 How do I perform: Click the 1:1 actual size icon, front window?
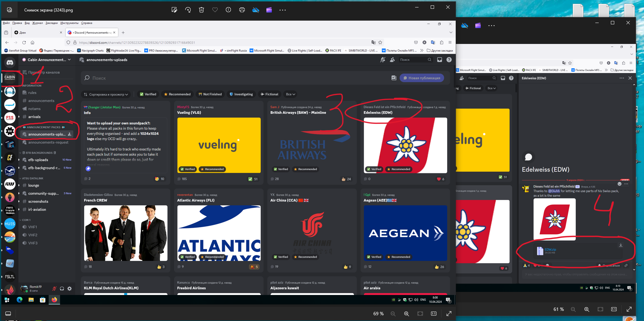tap(434, 314)
